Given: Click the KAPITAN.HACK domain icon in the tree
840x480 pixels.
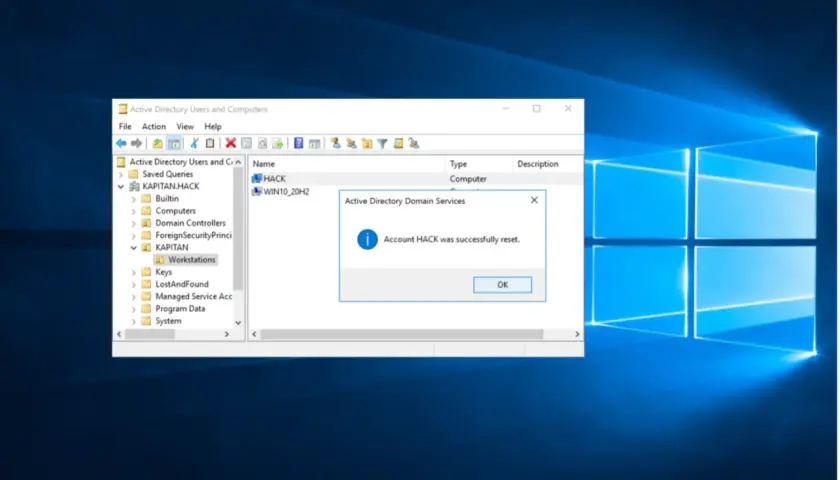Looking at the screenshot, I should click(x=134, y=186).
